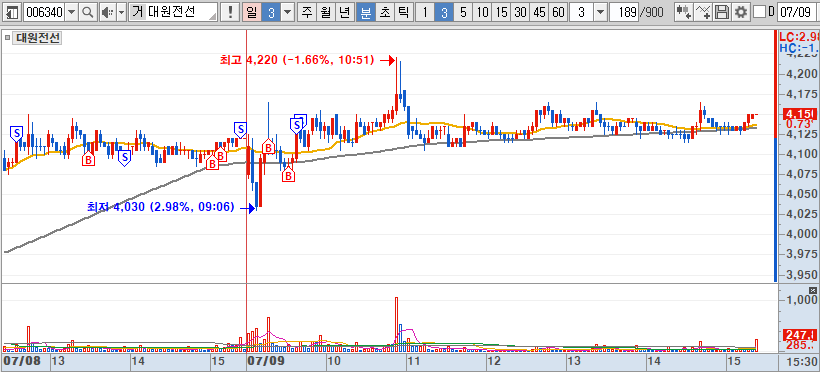
Task: Switch to the 월 (monthly) chart period
Action: [x=325, y=12]
